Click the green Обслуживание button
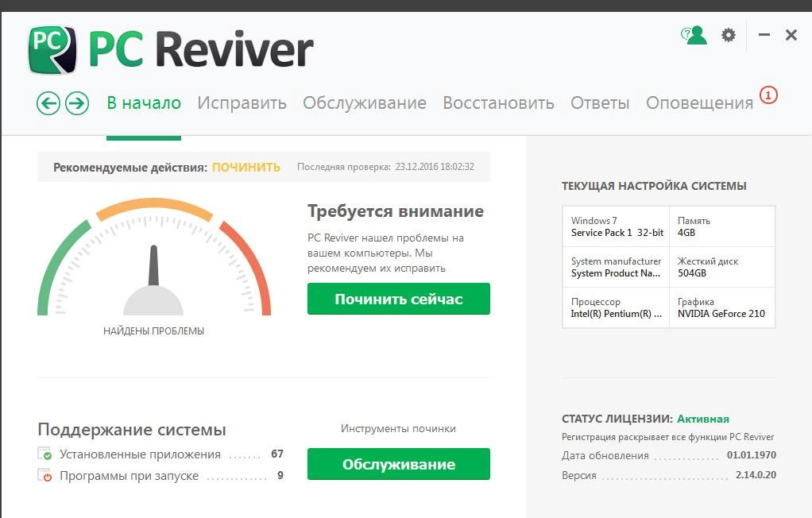Viewport: 812px width, 518px height. coord(398,464)
